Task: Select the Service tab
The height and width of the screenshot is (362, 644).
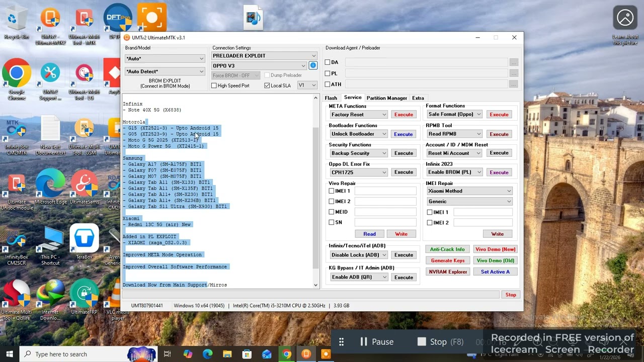Action: coord(353,98)
